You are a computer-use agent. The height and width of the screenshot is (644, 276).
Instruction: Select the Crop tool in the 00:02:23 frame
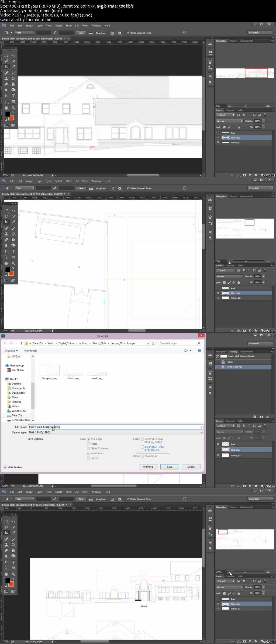point(6,67)
